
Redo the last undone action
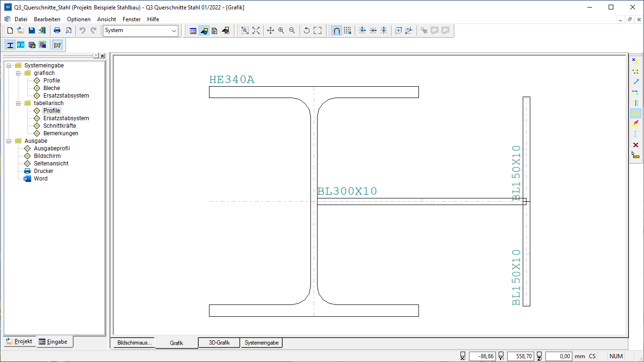pyautogui.click(x=93, y=30)
